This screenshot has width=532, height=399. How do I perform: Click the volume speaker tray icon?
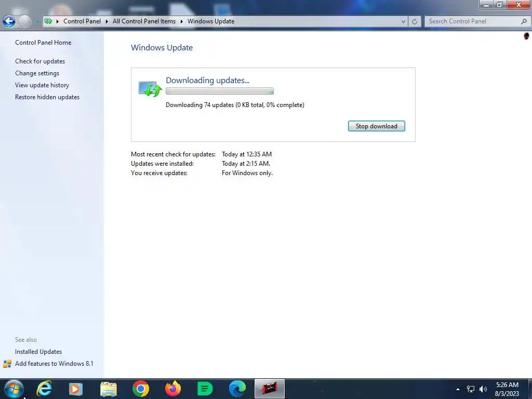[x=483, y=389]
